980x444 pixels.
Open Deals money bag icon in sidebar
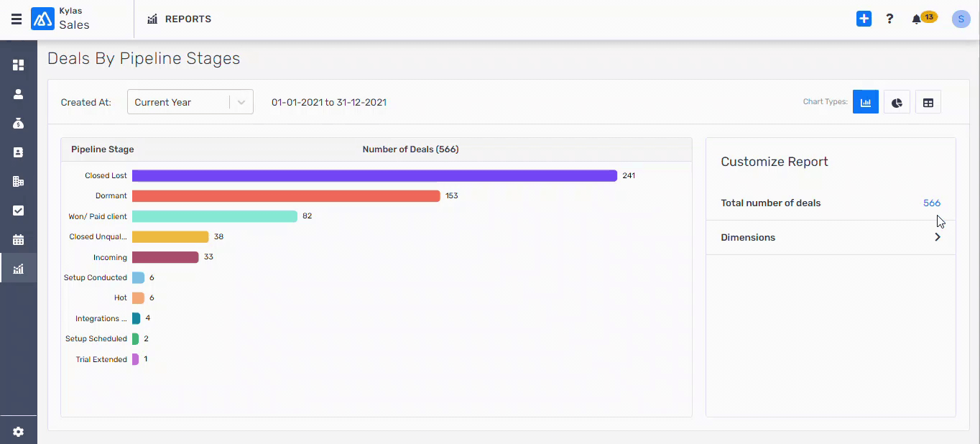click(19, 124)
